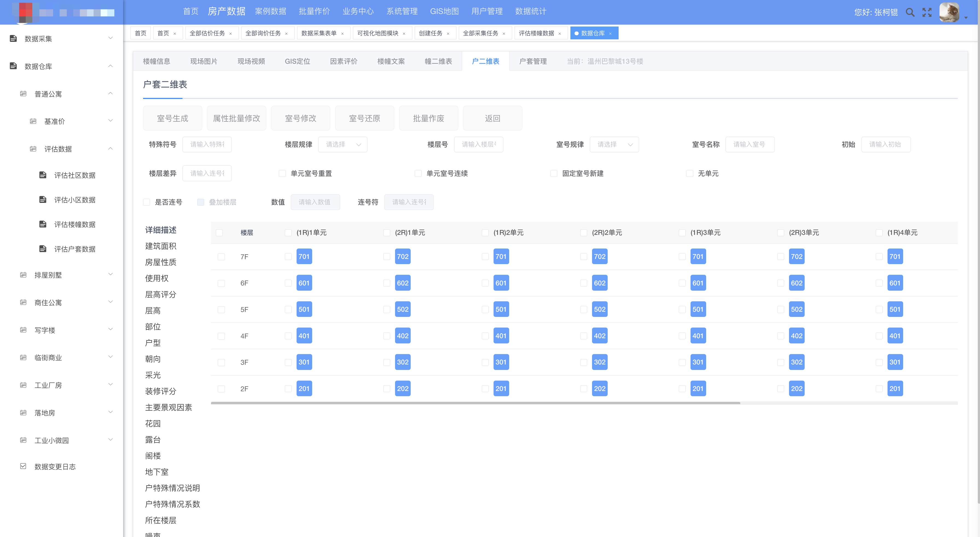Image resolution: width=980 pixels, height=537 pixels.
Task: Open the GIS地图 top menu
Action: 444,11
